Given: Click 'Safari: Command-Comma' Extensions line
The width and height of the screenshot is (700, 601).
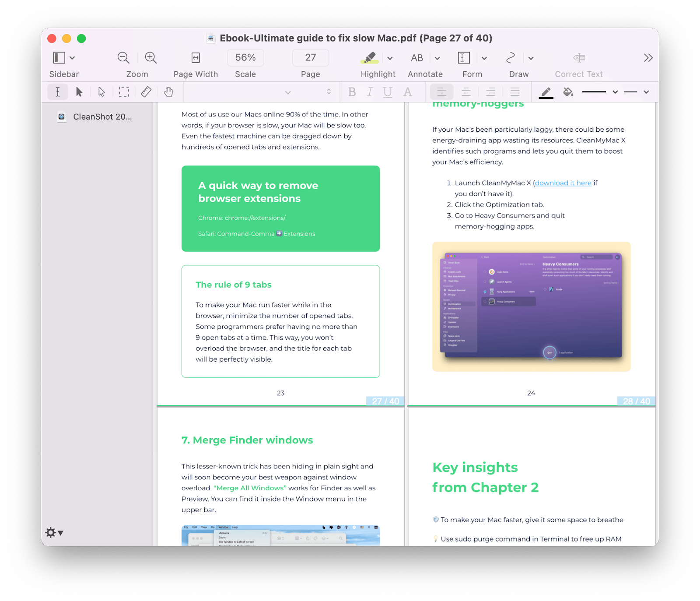Looking at the screenshot, I should point(256,234).
